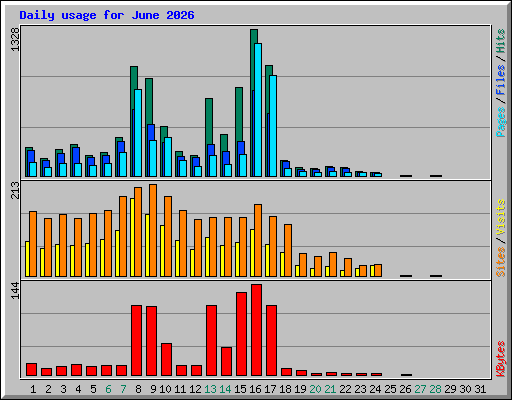The image size is (512, 400).
Task: Click the chart title 'Daily usage for June 2026'
Action: click(x=107, y=15)
